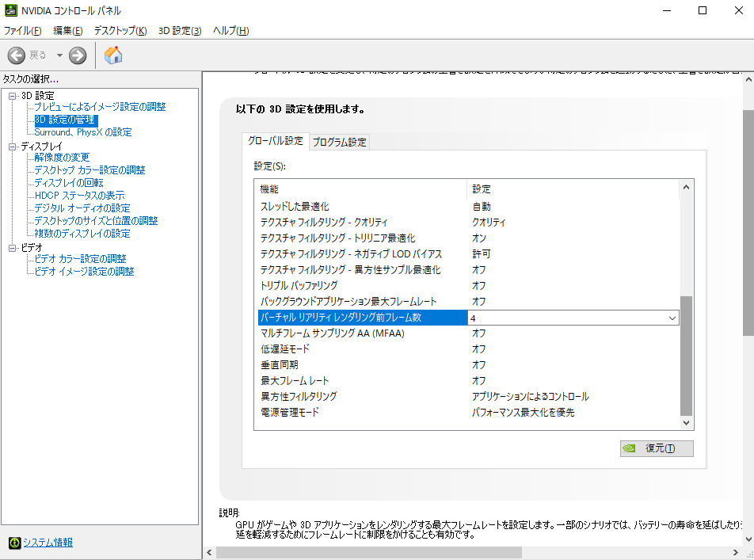This screenshot has width=754, height=560.
Task: Maximize the NVIDIA Control Panel window
Action: tap(703, 10)
